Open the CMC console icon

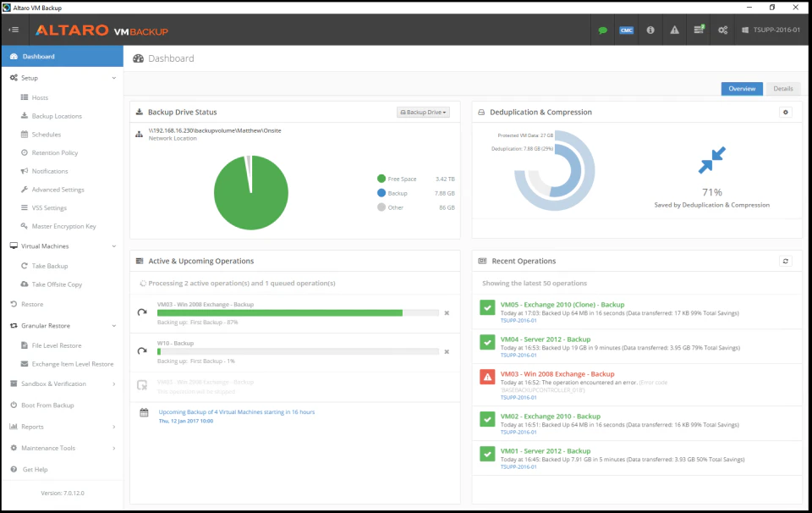click(626, 30)
